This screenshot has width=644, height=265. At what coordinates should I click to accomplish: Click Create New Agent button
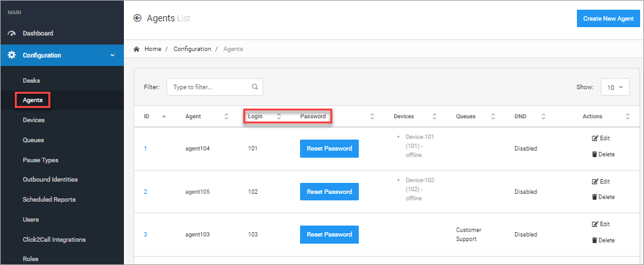tap(609, 19)
